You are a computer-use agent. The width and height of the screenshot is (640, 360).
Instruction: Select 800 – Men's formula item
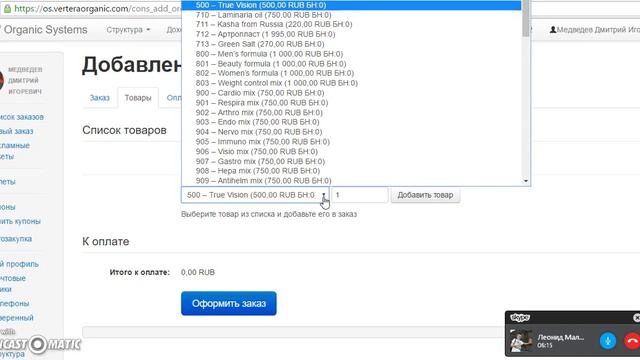(351, 54)
